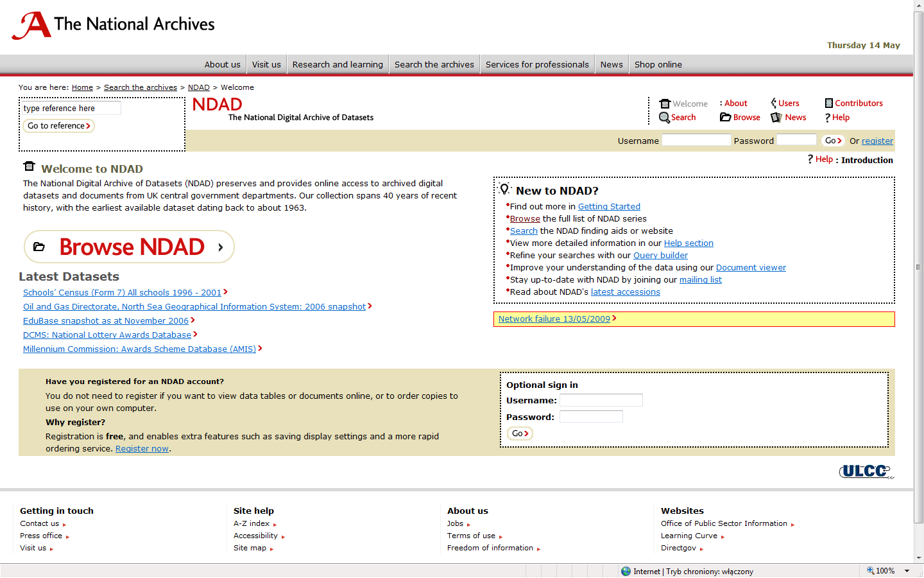This screenshot has height=578, width=924.
Task: Click the Help section link
Action: tap(689, 243)
